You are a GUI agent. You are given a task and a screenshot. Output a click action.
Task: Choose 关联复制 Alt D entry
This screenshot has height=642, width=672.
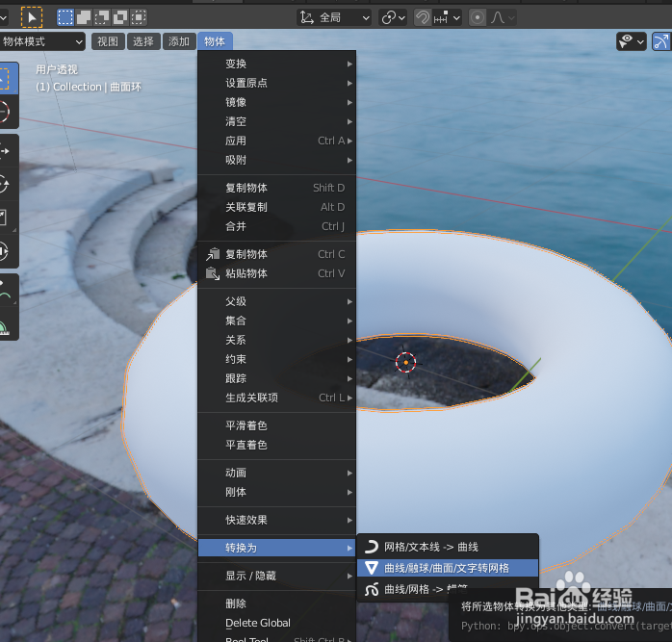pos(277,207)
